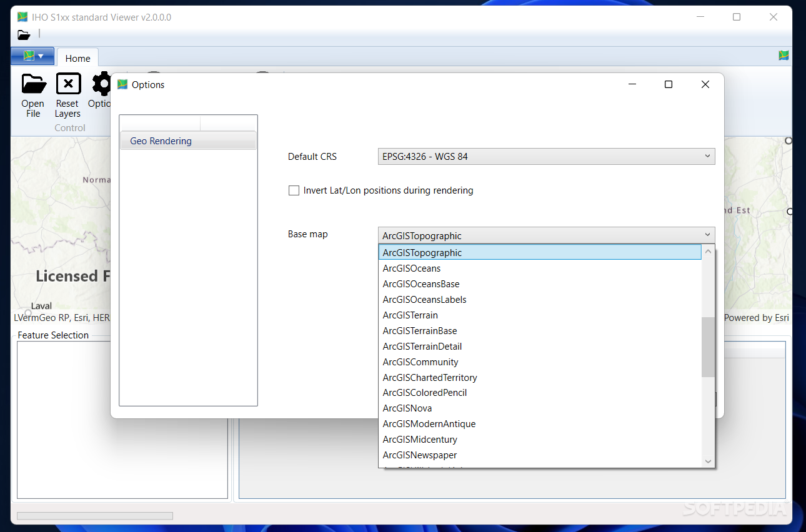Select ArcGISTopographic base map
Image resolution: width=806 pixels, height=532 pixels.
(x=540, y=252)
